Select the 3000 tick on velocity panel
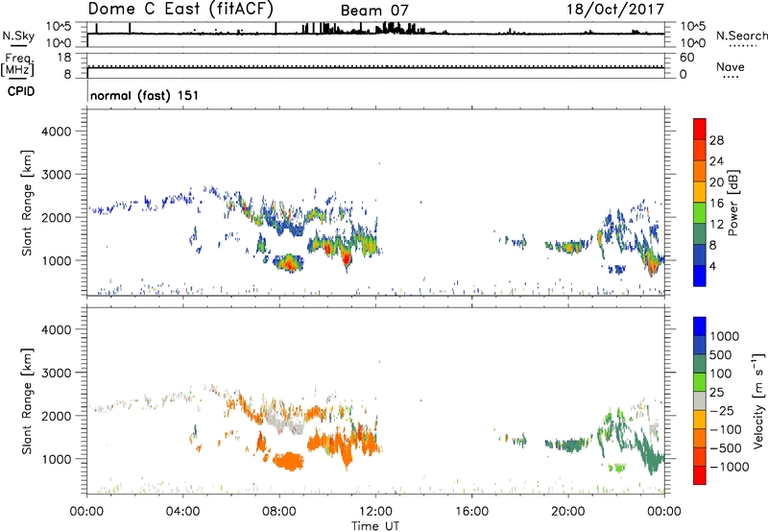The image size is (768, 532). point(57,373)
